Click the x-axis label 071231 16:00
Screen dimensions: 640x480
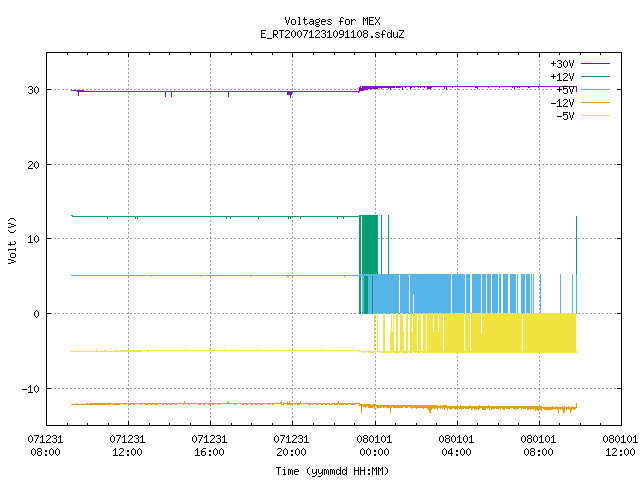coord(209,446)
